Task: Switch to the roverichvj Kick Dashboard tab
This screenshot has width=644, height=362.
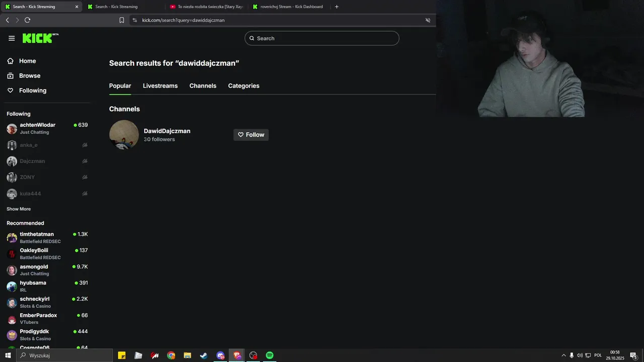Action: click(289, 7)
